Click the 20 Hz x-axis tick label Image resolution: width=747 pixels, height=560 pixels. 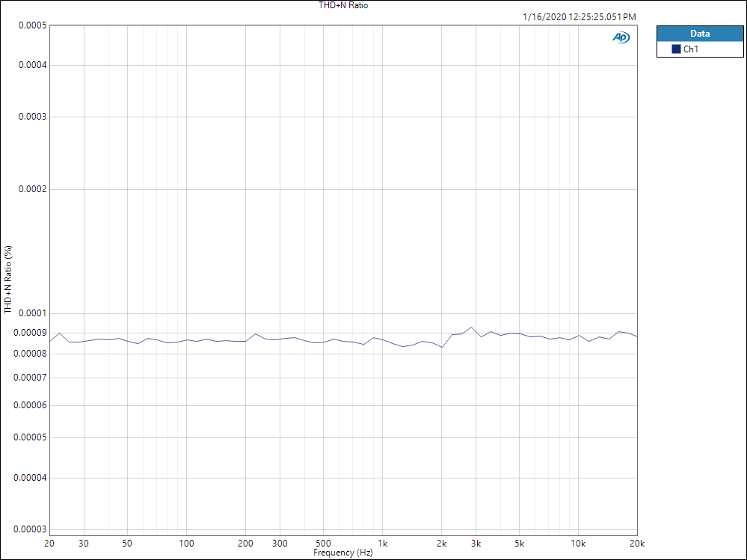(49, 544)
